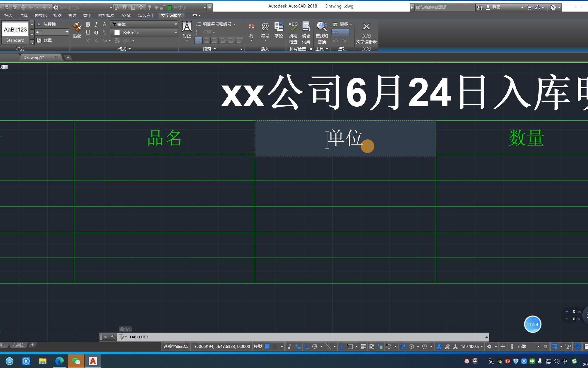This screenshot has width=588, height=368.
Task: Expand the Paragraph (段落) panel
Action: (209, 49)
